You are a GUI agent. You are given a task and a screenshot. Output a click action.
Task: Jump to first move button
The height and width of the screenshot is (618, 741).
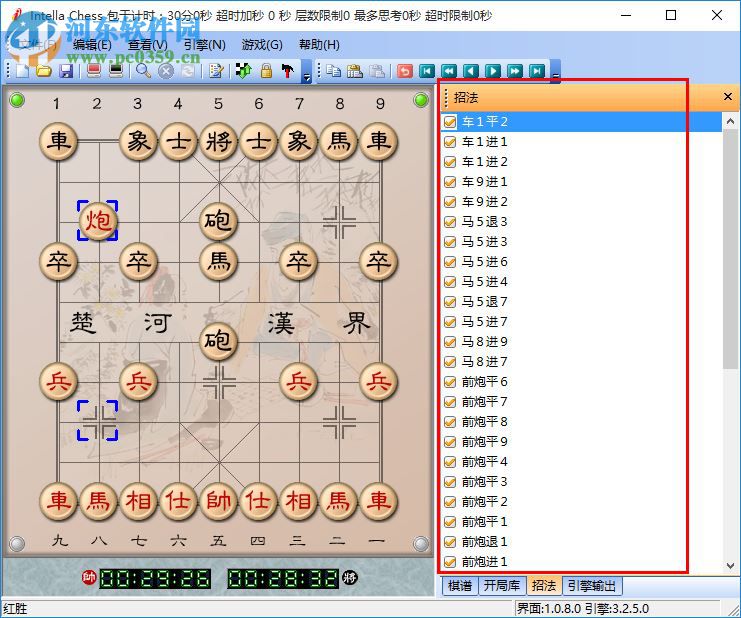coord(427,71)
